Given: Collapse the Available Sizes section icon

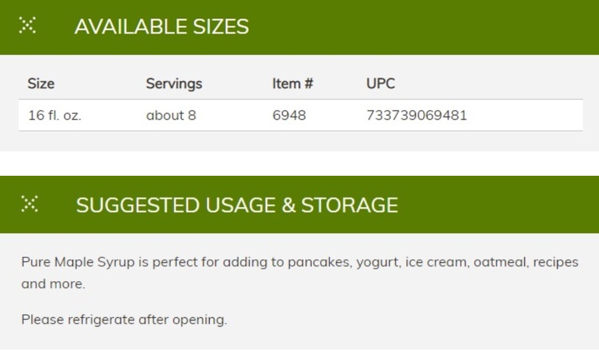Looking at the screenshot, I should coord(27,25).
